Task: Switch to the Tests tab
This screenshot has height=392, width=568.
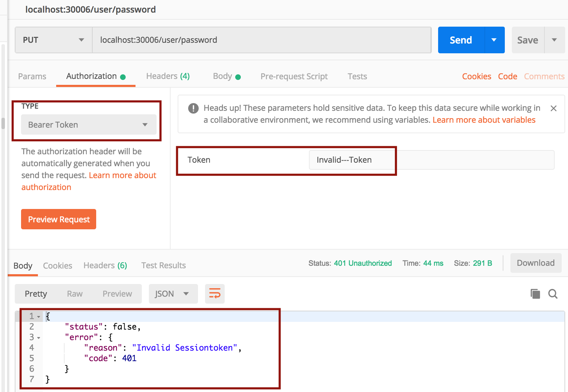Action: [x=357, y=76]
